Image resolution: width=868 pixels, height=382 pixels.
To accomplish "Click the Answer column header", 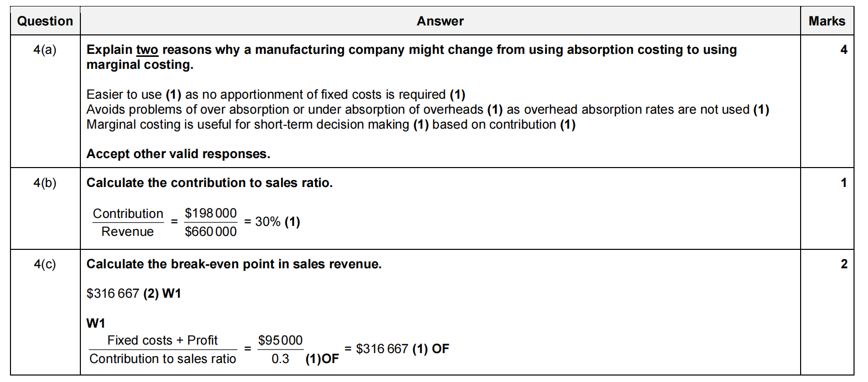I will click(x=440, y=21).
